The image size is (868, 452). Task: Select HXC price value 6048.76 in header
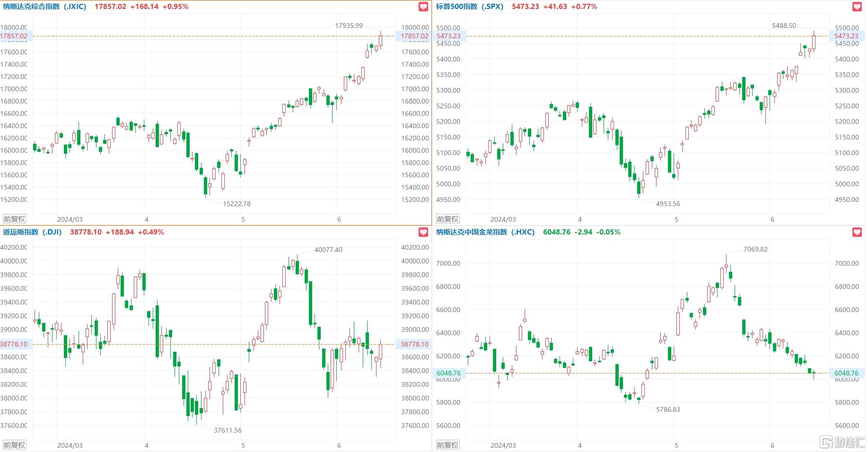(557, 232)
